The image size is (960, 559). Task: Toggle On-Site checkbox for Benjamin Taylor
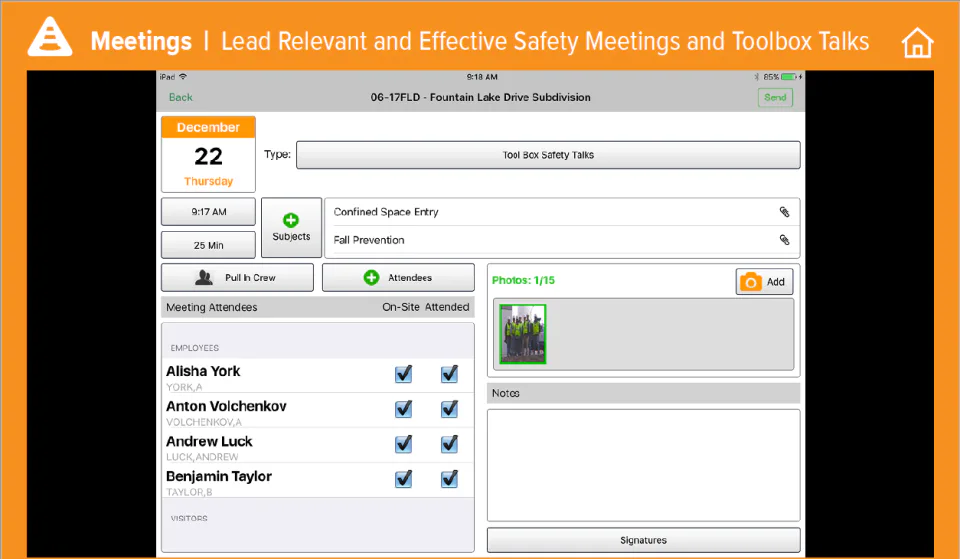tap(403, 479)
